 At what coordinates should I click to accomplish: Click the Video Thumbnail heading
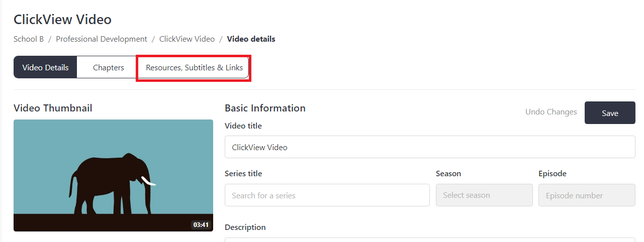[53, 108]
